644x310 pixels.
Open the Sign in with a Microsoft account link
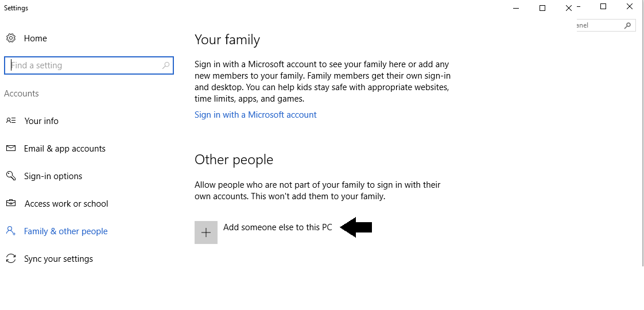tap(255, 115)
